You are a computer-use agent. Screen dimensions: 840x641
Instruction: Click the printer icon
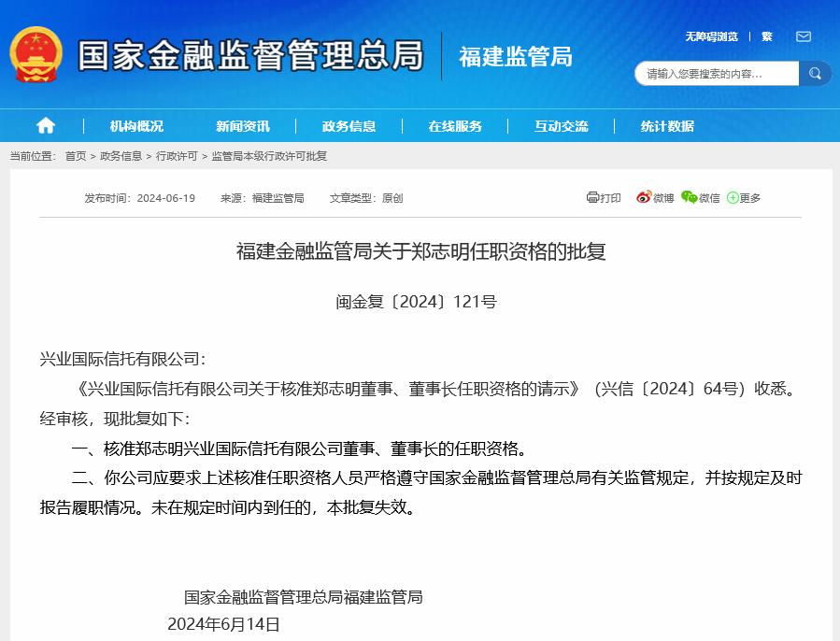592,197
